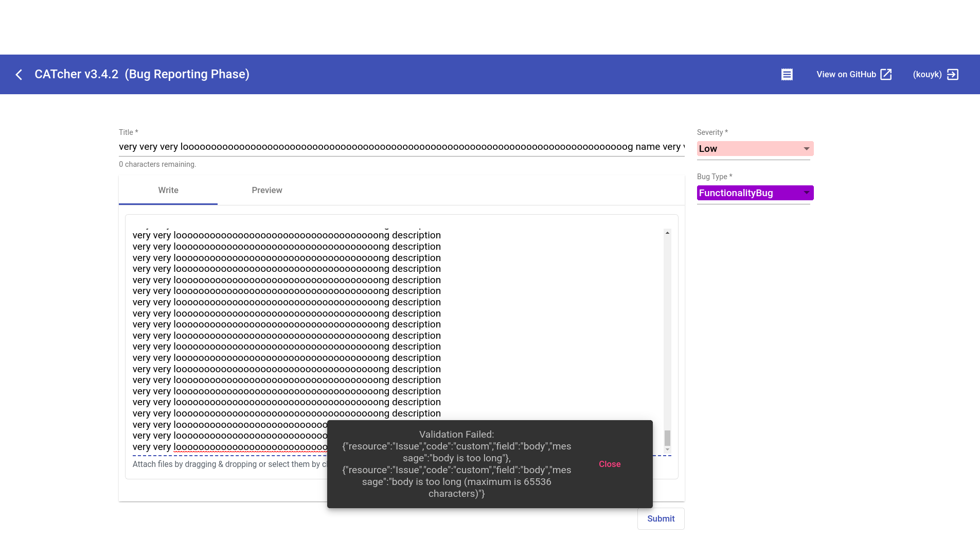Click the username (kouyk) text
The height and width of the screenshot is (554, 980).
click(x=927, y=75)
